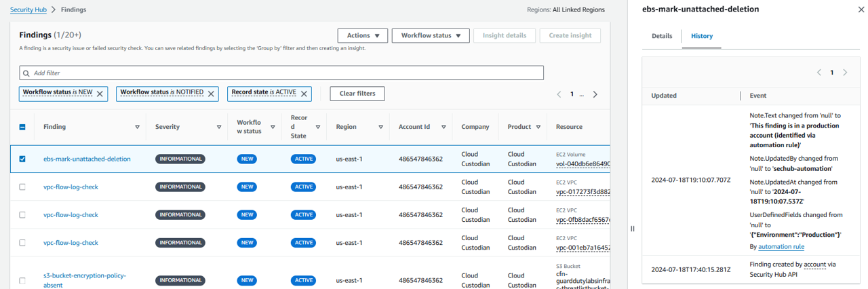Screen dimensions: 868x289
Task: Click the Add filter search field
Action: (281, 73)
